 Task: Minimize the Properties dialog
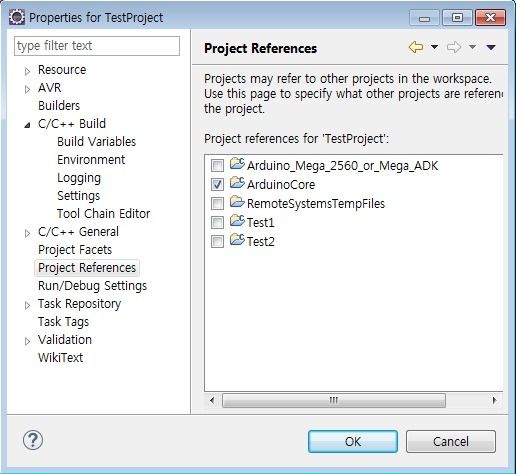424,18
